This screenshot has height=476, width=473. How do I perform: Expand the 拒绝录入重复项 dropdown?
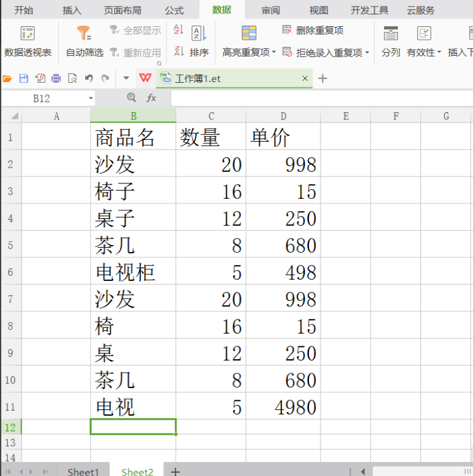coord(367,53)
